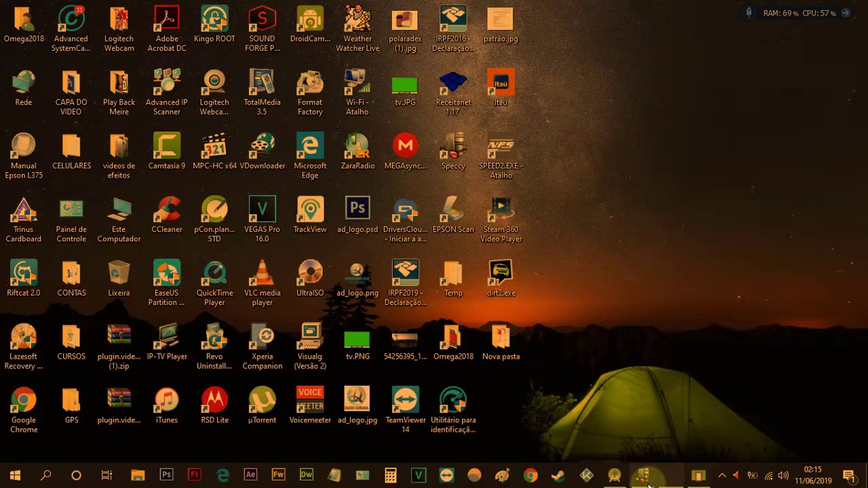The width and height of the screenshot is (868, 488).
Task: Open the Windows Start menu
Action: coord(15,475)
